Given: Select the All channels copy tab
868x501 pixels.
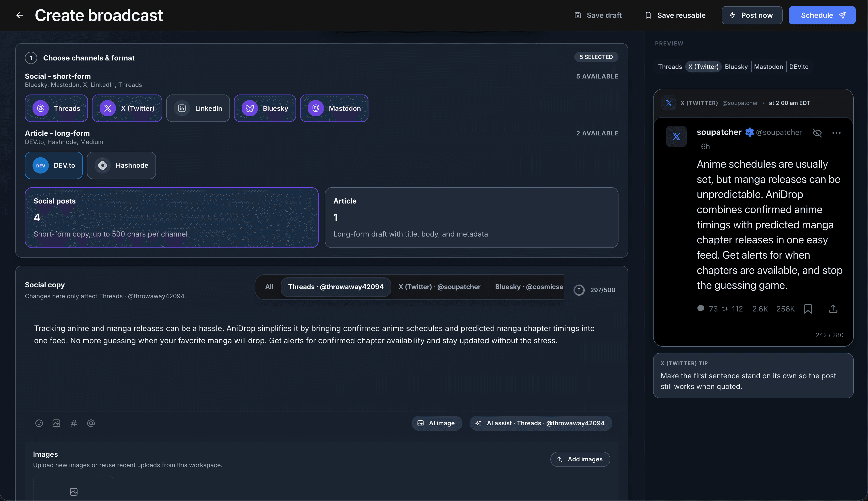Looking at the screenshot, I should [x=269, y=287].
